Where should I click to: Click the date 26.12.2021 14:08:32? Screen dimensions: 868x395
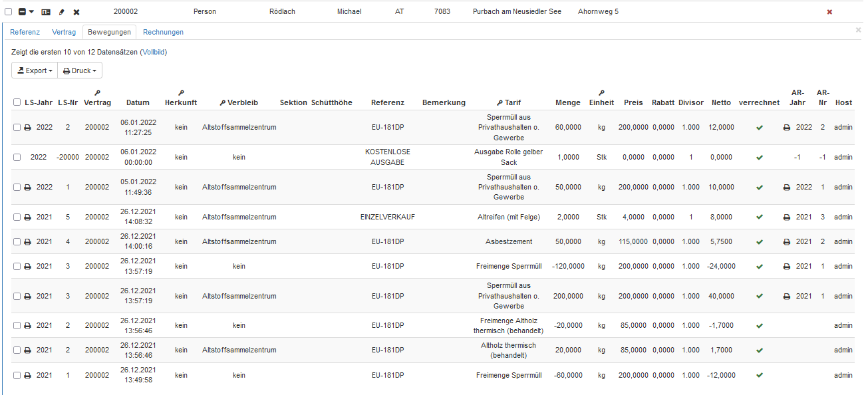pyautogui.click(x=138, y=217)
